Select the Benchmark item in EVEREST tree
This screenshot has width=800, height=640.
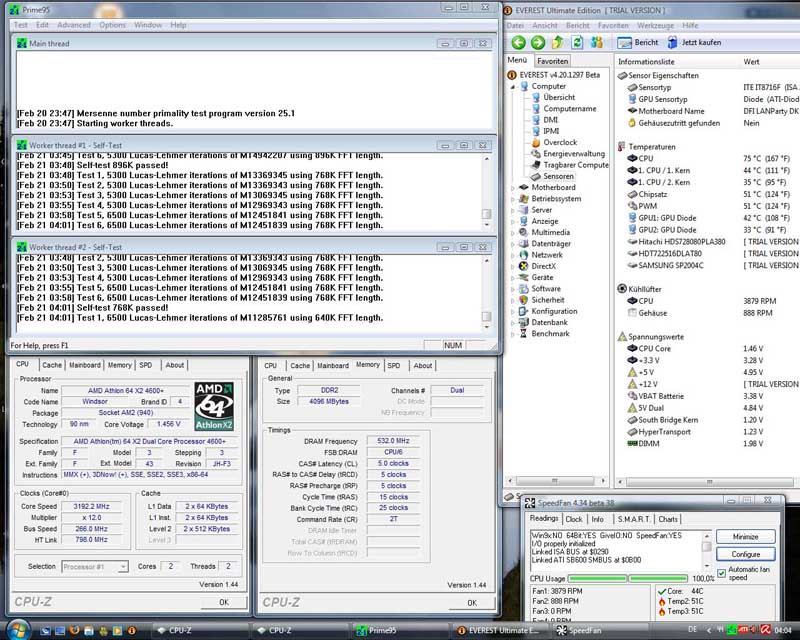point(551,334)
